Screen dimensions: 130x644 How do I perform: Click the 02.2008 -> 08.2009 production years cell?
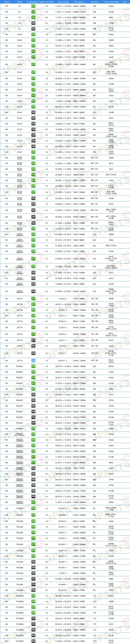click(63, 579)
